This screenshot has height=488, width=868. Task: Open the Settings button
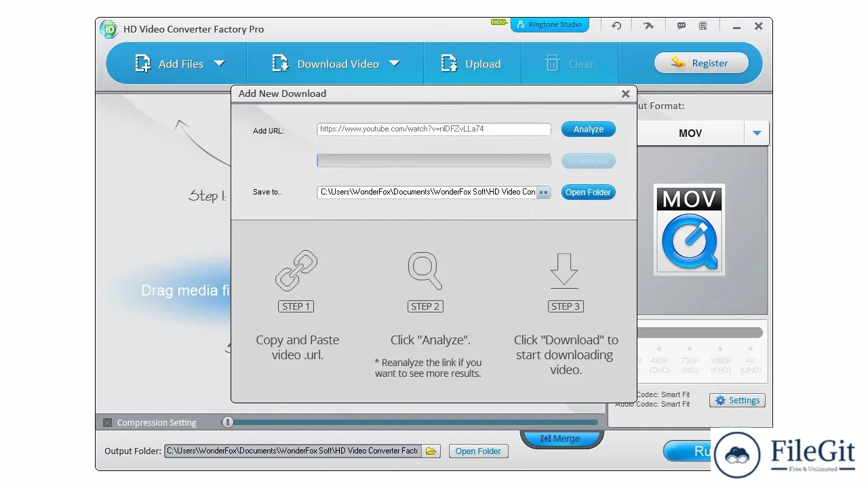tap(738, 400)
